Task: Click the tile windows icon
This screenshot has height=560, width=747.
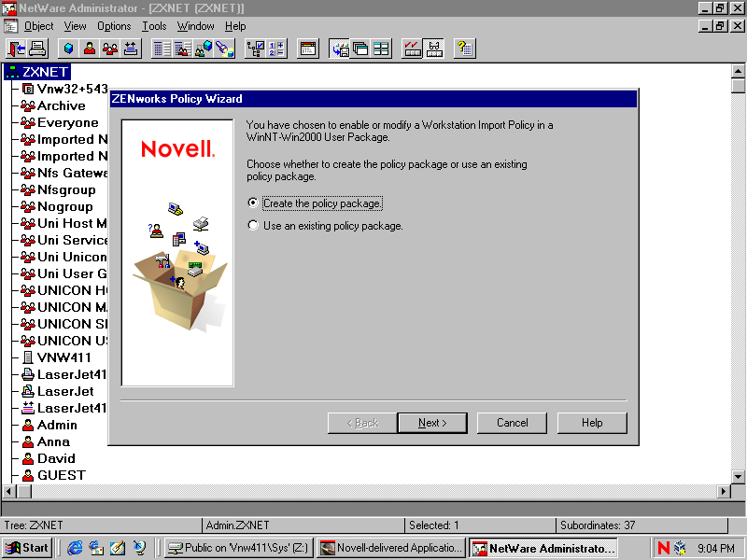Action: [381, 49]
